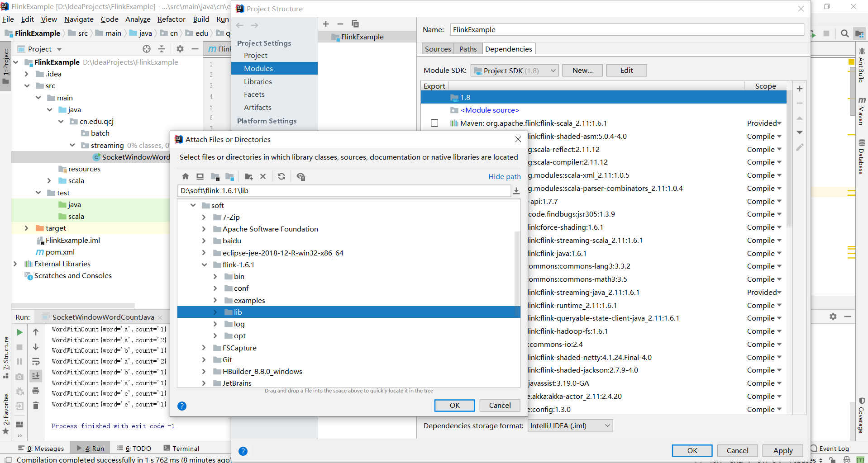Image resolution: width=868 pixels, height=463 pixels.
Task: Select the Dependencies tab
Action: [x=509, y=49]
